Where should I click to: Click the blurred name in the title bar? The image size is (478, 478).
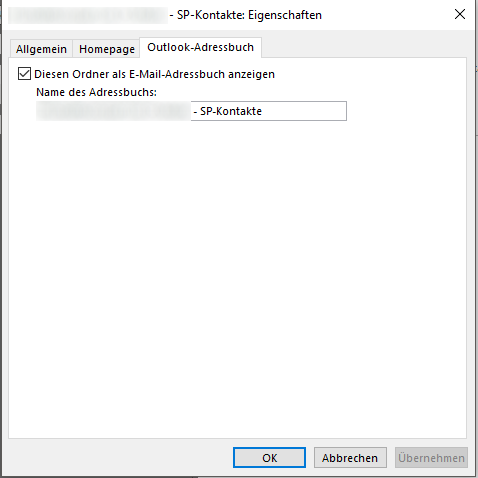coord(88,15)
